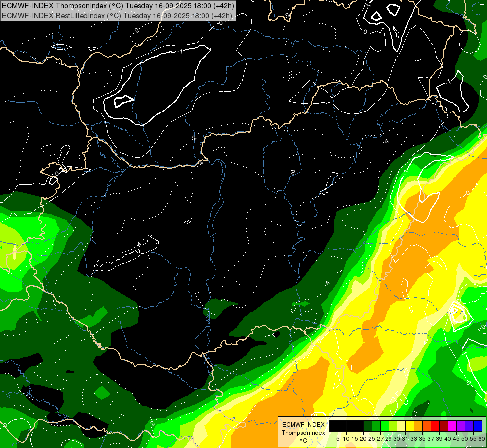Pick the magenta legend swatch (40–45)

452,426
